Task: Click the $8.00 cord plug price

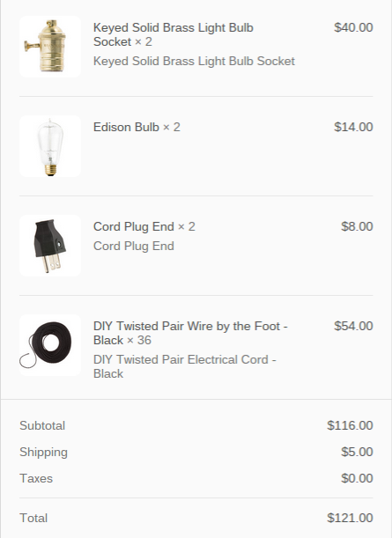Action: tap(357, 226)
